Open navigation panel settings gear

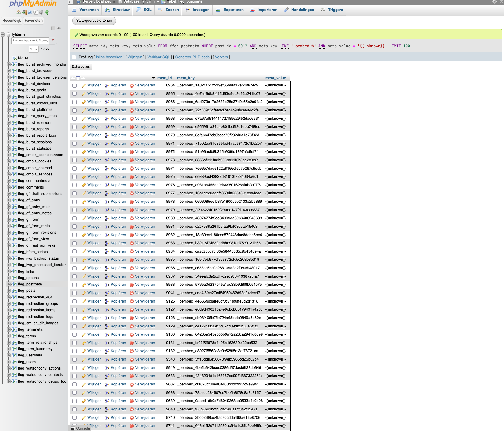click(41, 12)
